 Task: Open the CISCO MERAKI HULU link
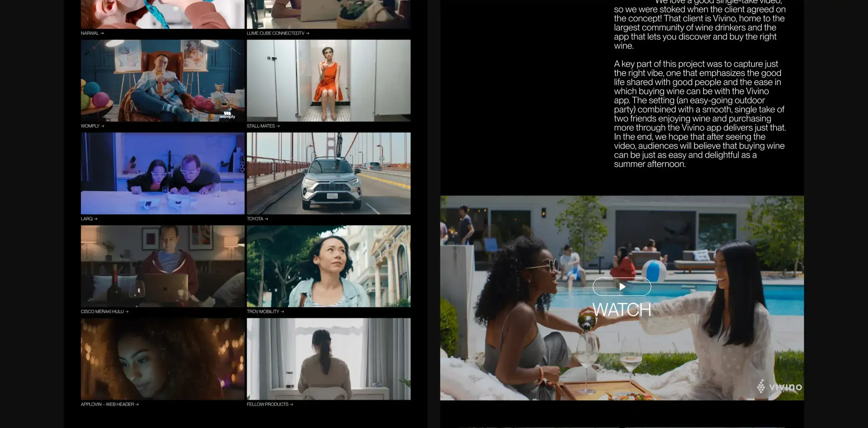(x=104, y=311)
